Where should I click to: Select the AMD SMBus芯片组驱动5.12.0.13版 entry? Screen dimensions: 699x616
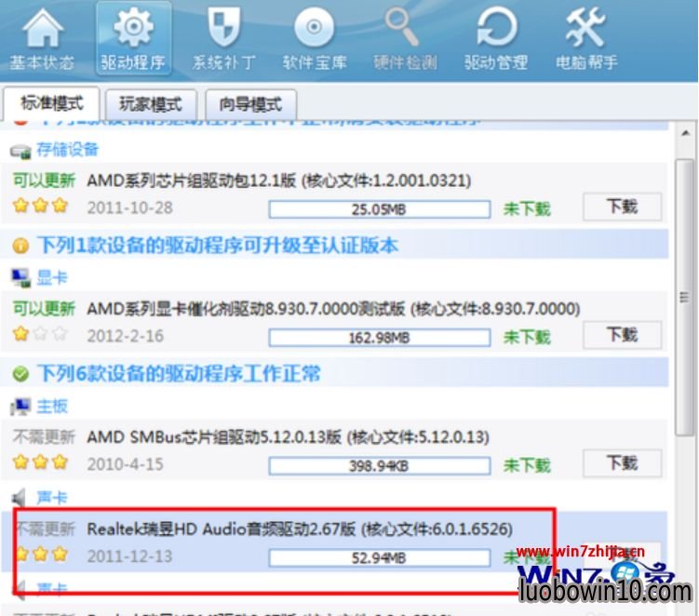coord(288,436)
